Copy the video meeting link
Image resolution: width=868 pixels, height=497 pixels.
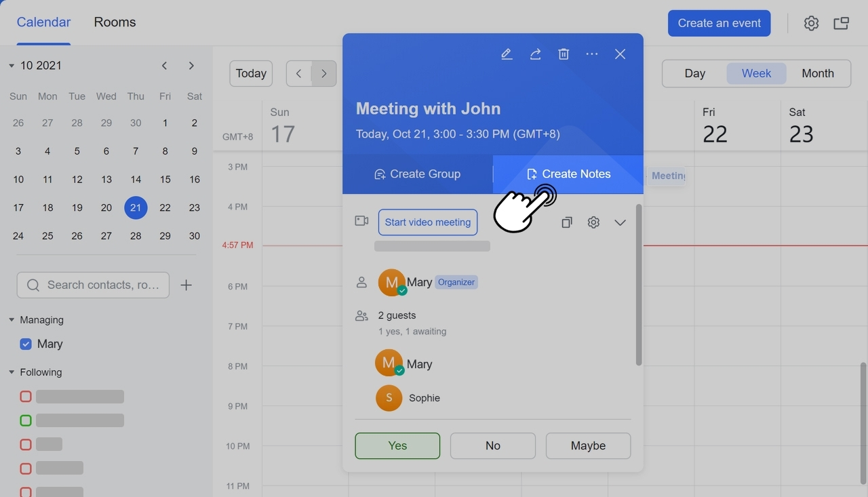567,222
